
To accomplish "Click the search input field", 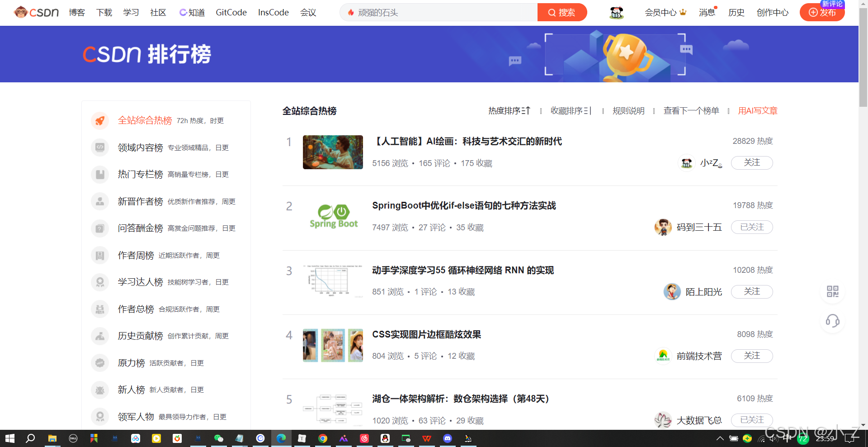I will coord(439,13).
